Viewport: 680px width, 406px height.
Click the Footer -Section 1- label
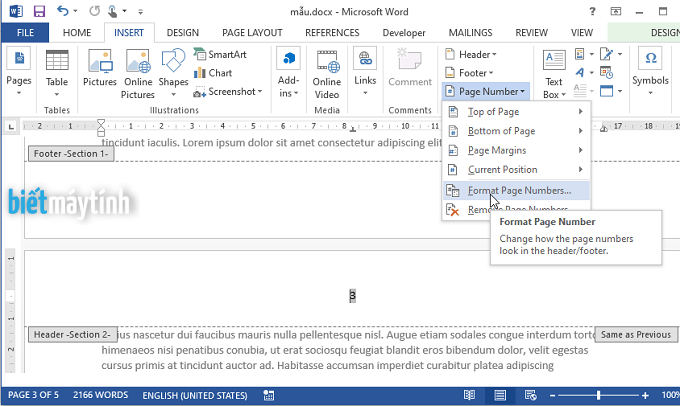pos(71,154)
